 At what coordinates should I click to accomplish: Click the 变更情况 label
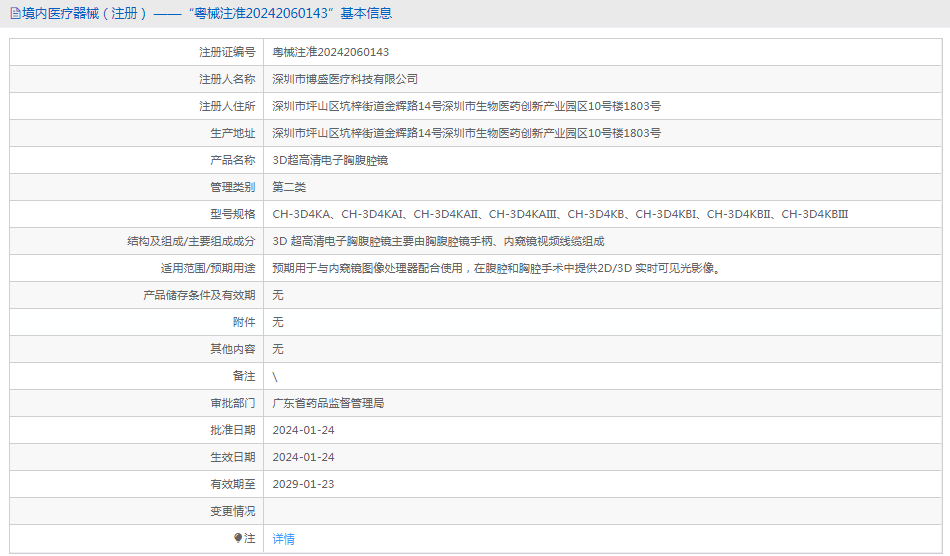pos(233,511)
